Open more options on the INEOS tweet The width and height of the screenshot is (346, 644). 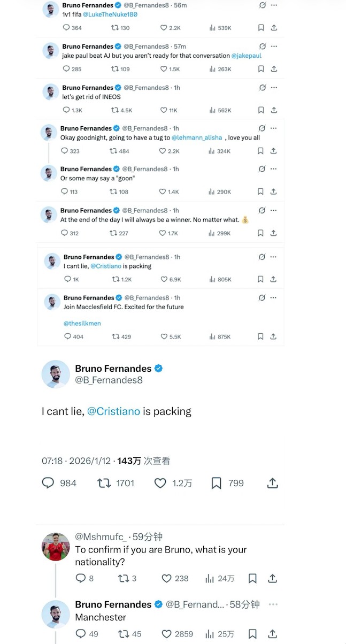click(x=274, y=87)
